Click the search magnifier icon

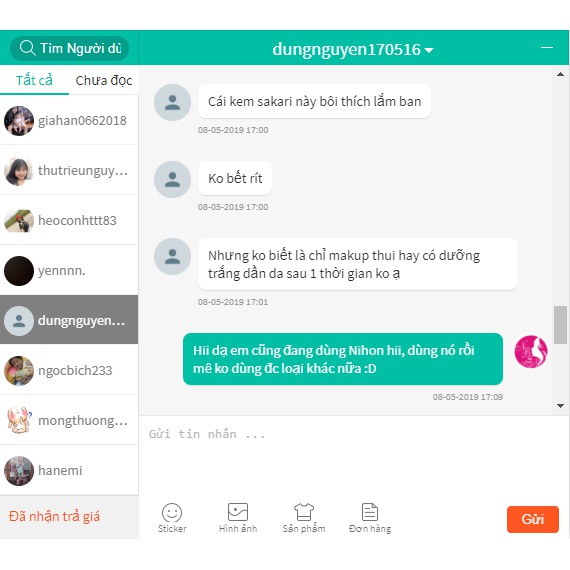click(x=27, y=48)
